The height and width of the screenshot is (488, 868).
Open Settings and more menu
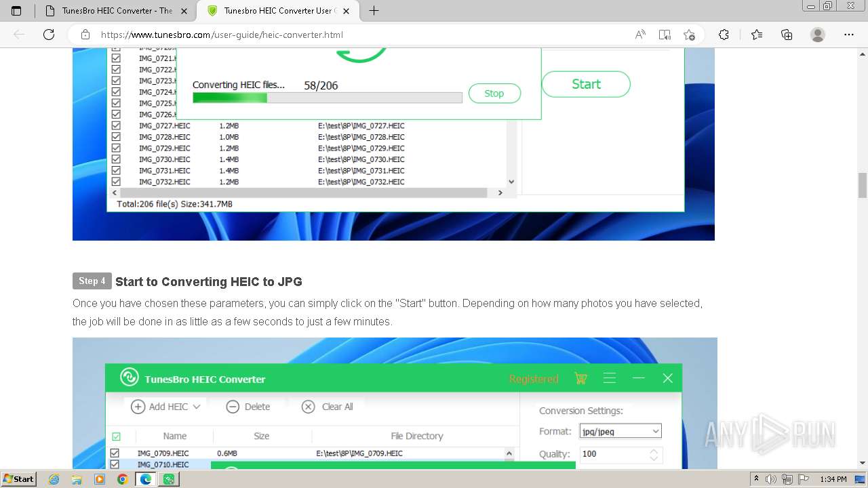point(848,35)
